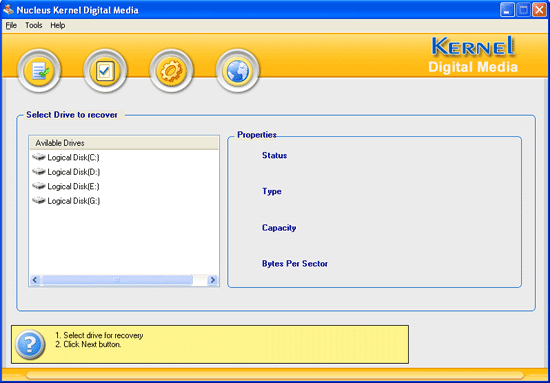This screenshot has width=550, height=383.
Task: Click drive icon beside Logical Disk(C:)
Action: pos(39,157)
